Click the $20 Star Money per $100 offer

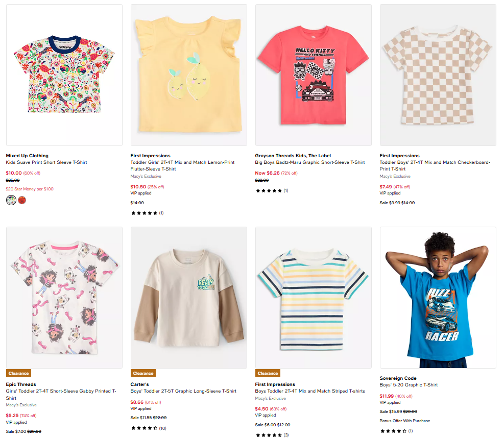point(30,189)
